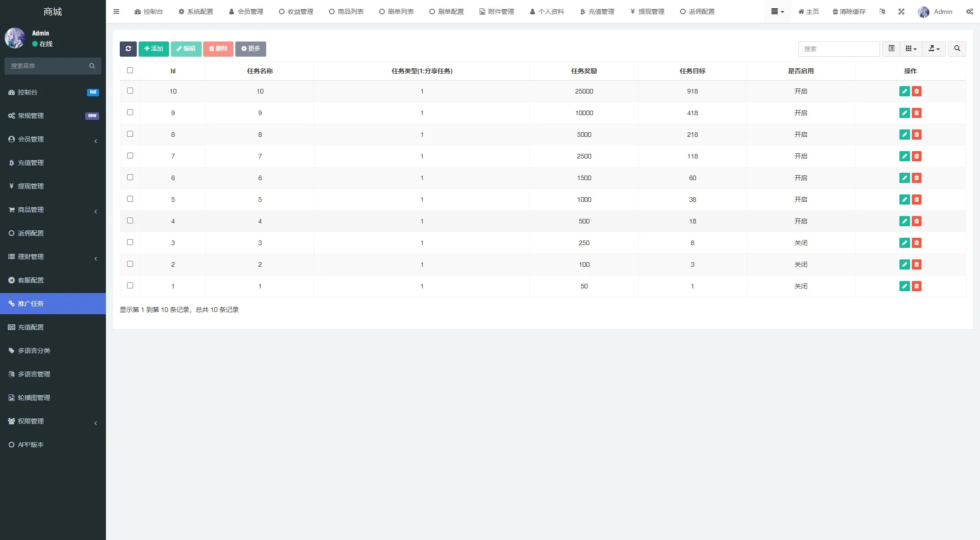980x540 pixels.
Task: Open the settings gears icon at top right
Action: pyautogui.click(x=969, y=12)
